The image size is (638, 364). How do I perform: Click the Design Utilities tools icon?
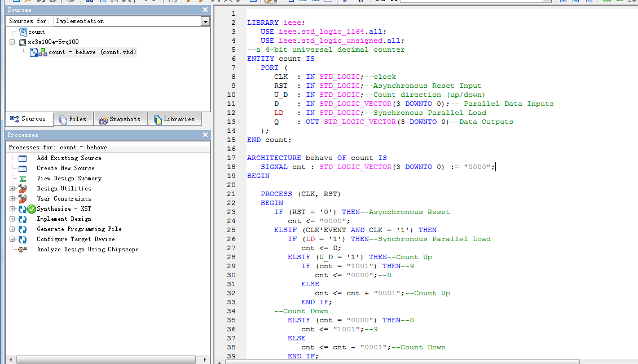[x=23, y=189]
